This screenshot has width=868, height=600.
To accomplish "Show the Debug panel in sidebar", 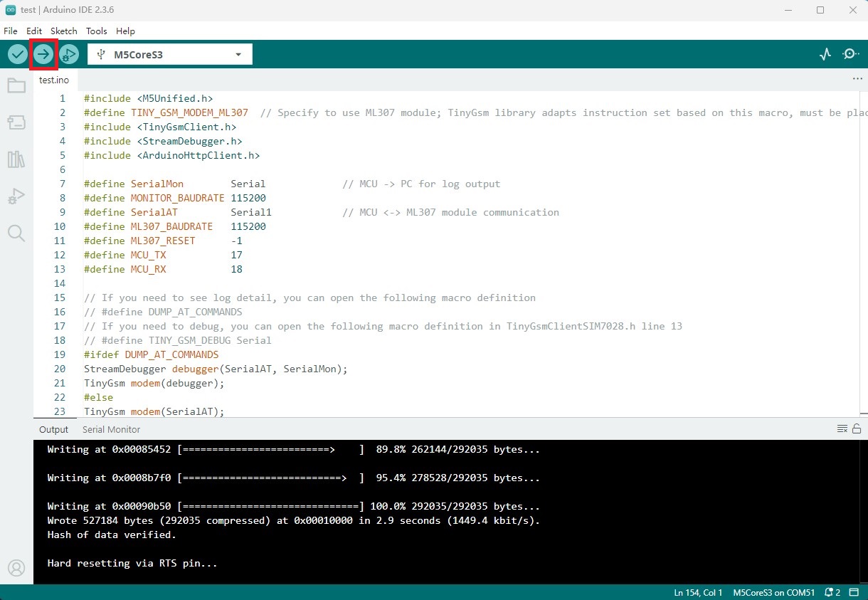I will coord(16,196).
